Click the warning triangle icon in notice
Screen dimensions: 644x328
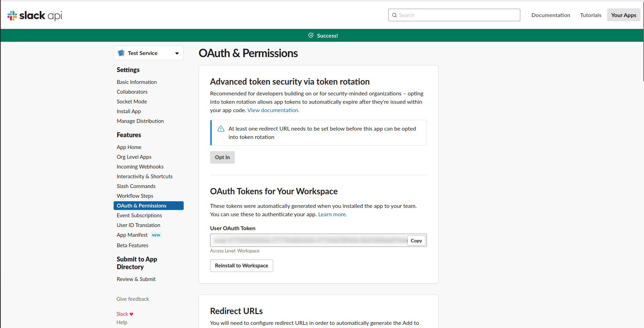click(221, 129)
